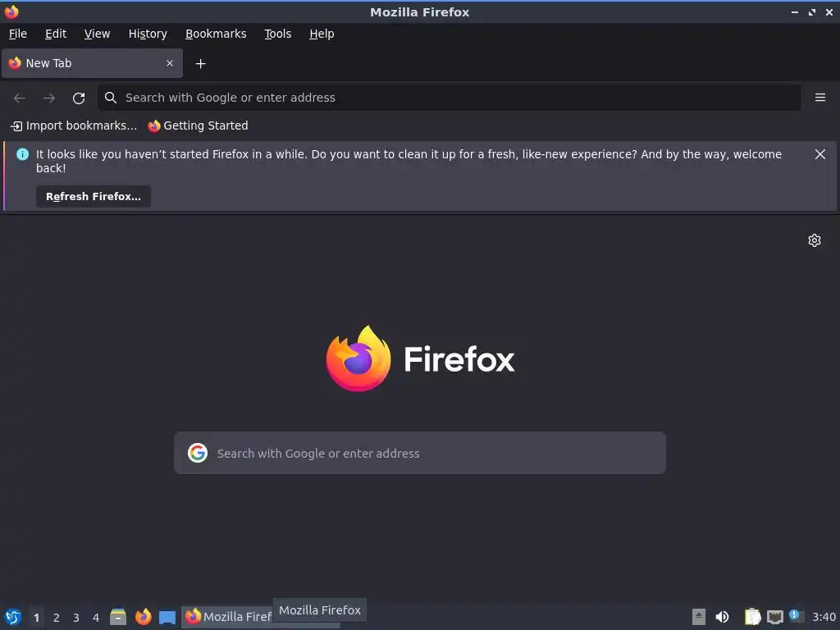Click show desktop icon in panel
840x630 pixels.
[x=167, y=617]
